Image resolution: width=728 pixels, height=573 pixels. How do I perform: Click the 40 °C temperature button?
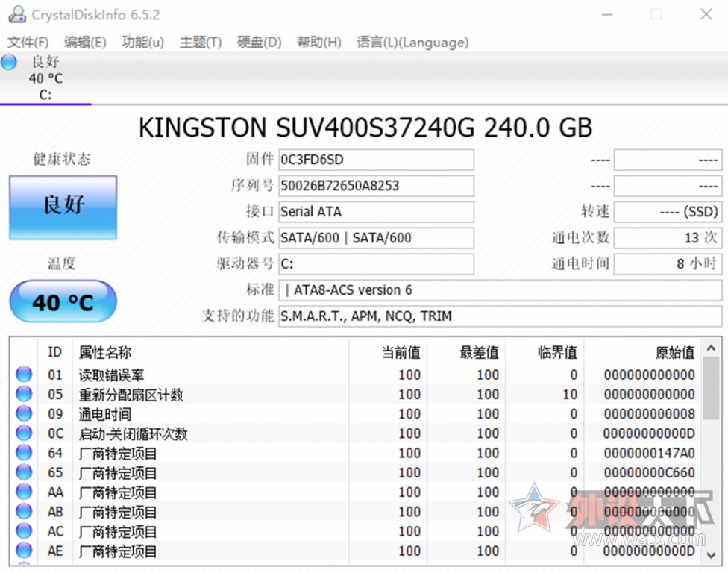tap(63, 301)
